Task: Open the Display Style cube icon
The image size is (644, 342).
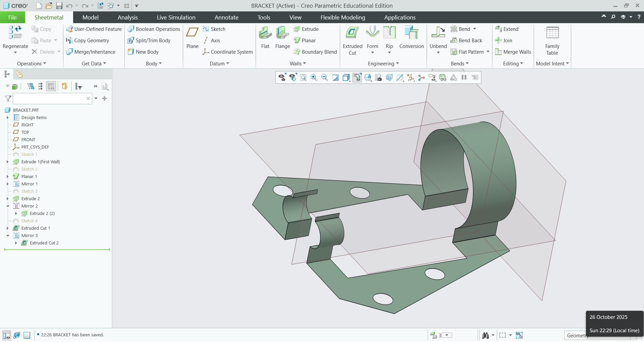Action: pyautogui.click(x=346, y=77)
